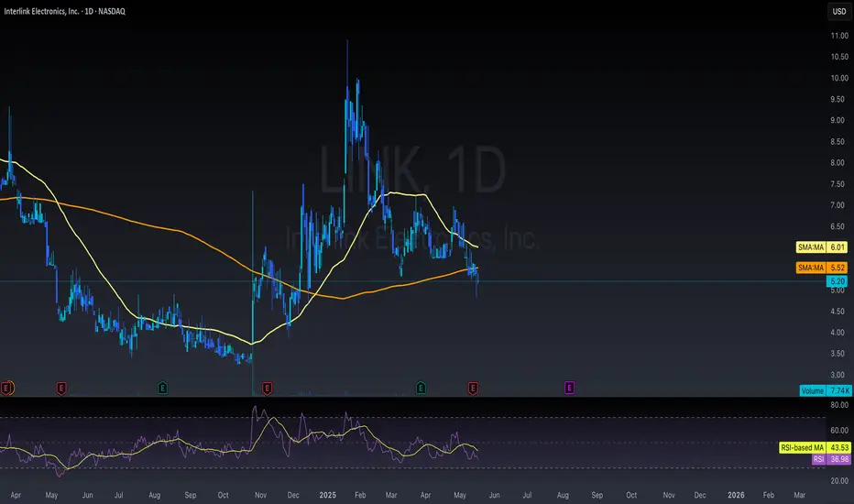Open the red earnings marker near November 2024
Image resolution: width=854 pixels, height=504 pixels.
[267, 389]
